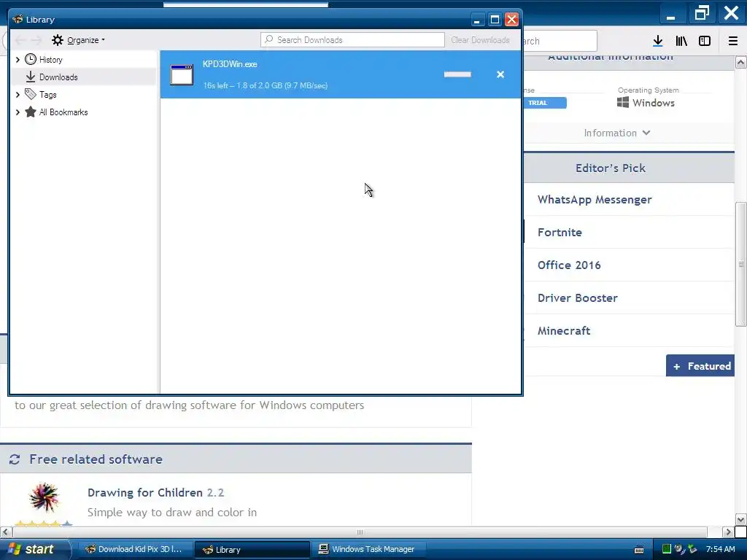Open the Windows start menu
The width and height of the screenshot is (747, 560).
pyautogui.click(x=34, y=549)
